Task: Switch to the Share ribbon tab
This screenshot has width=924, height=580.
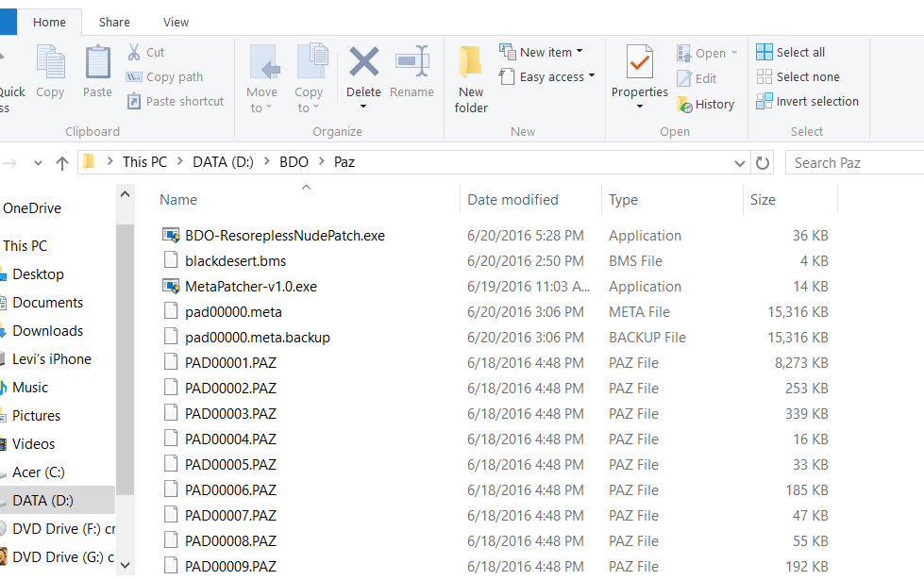Action: pos(114,22)
